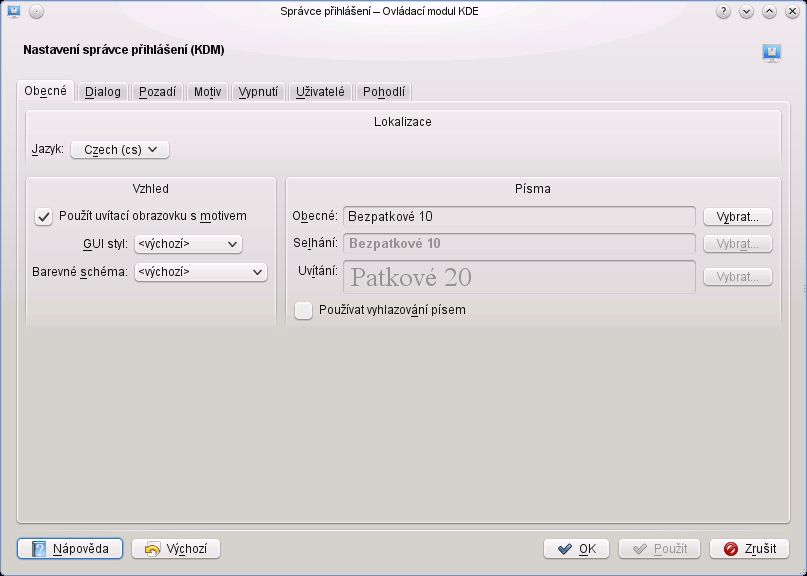The width and height of the screenshot is (807, 576).
Task: Click the Barevné schéma label
Action: point(80,272)
